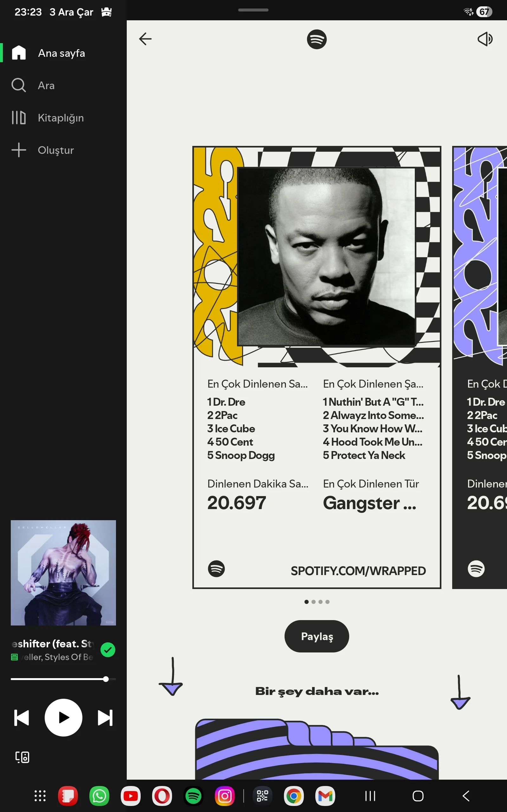Open the Ara search menu item

[x=46, y=85]
